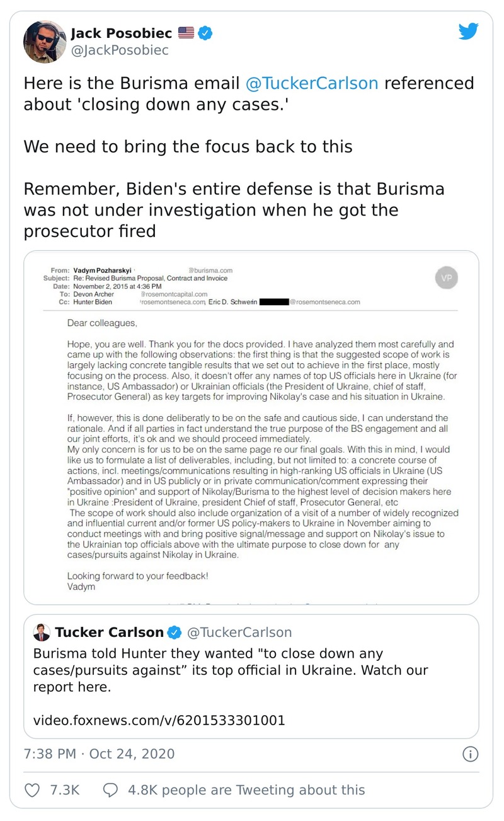Click the Tucker Carlson name in quoted tweet
This screenshot has width=504, height=821.
click(110, 632)
